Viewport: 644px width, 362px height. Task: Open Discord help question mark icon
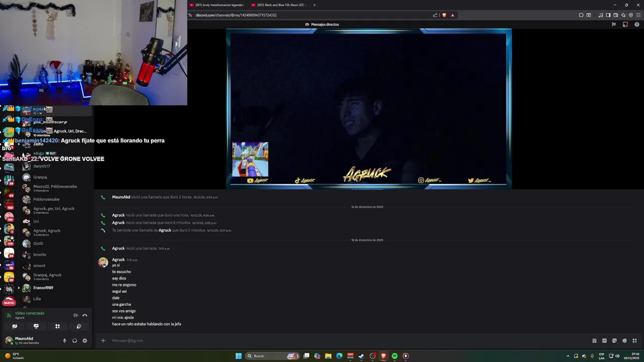637,24
